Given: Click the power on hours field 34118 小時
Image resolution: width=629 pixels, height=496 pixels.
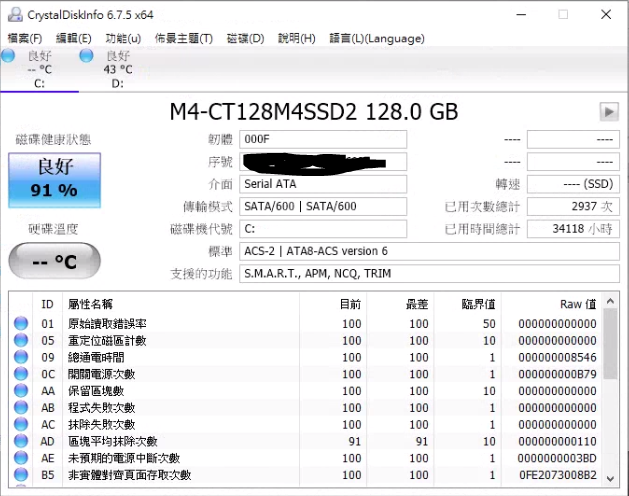Looking at the screenshot, I should [x=573, y=229].
